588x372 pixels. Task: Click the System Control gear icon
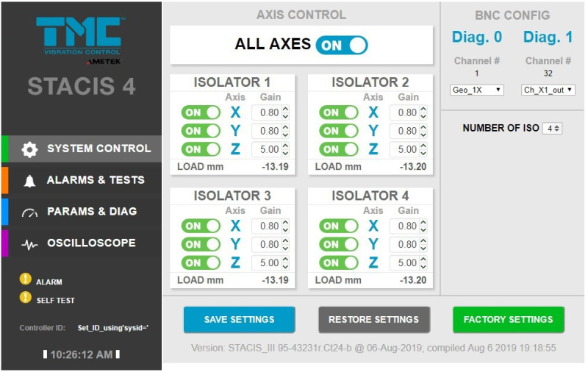pos(29,149)
